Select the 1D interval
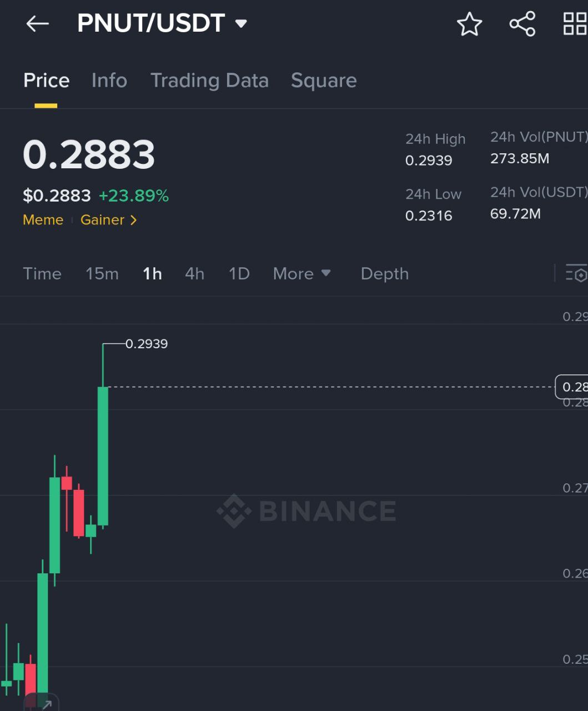Screen dimensions: 588x711 pos(239,273)
